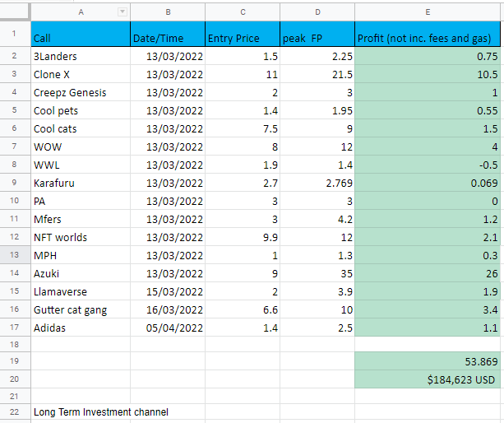Click Cool cats entry price 7.5
Viewport: 504px width, 423px height.
pyautogui.click(x=243, y=128)
